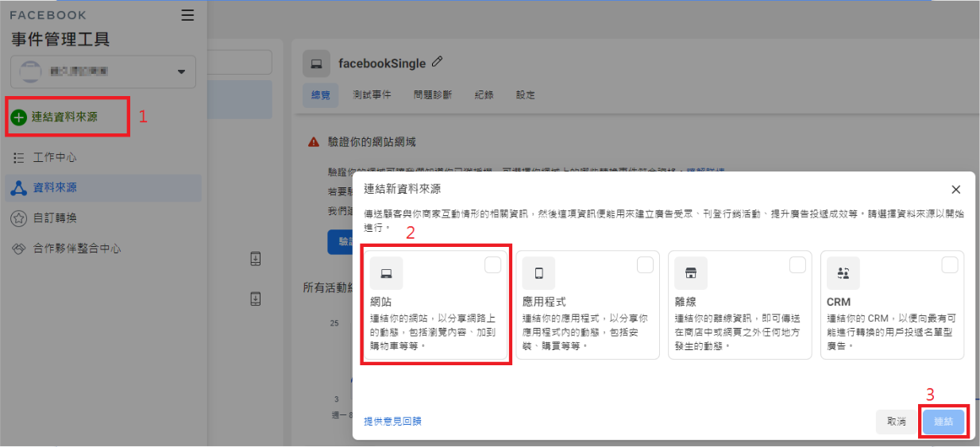
Task: Check the 網站 option checkbox
Action: (x=492, y=265)
